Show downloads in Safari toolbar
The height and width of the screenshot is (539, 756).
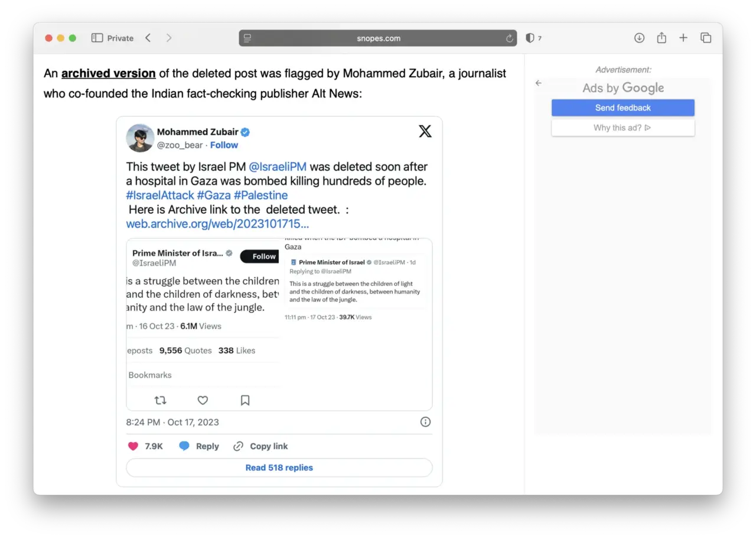(x=639, y=38)
